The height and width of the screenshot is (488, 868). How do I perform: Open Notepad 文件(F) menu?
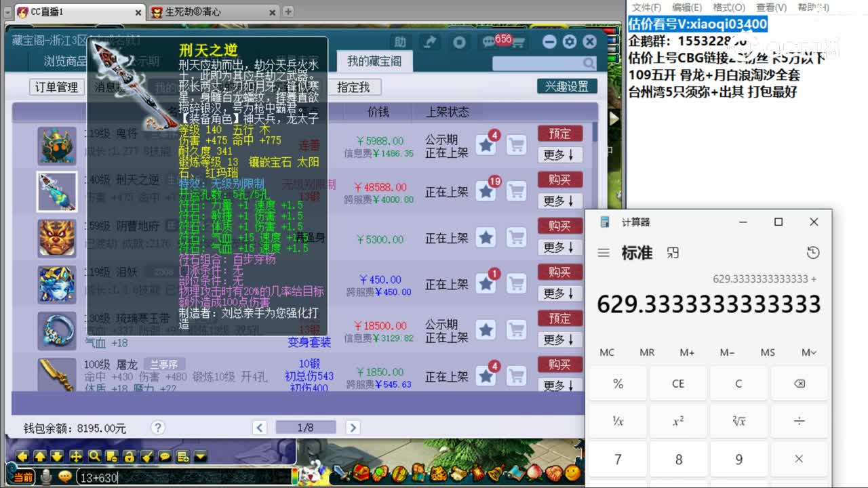coord(646,7)
